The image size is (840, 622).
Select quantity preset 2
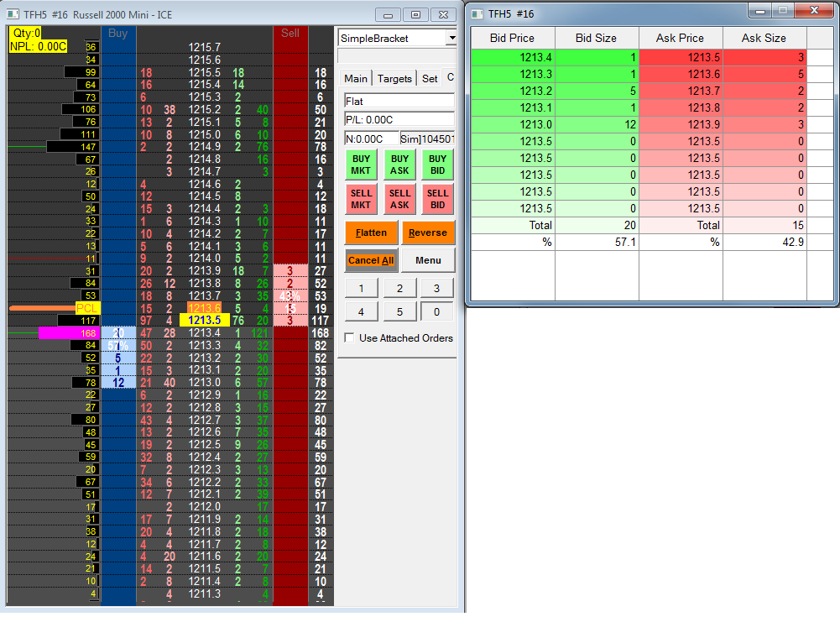click(399, 288)
